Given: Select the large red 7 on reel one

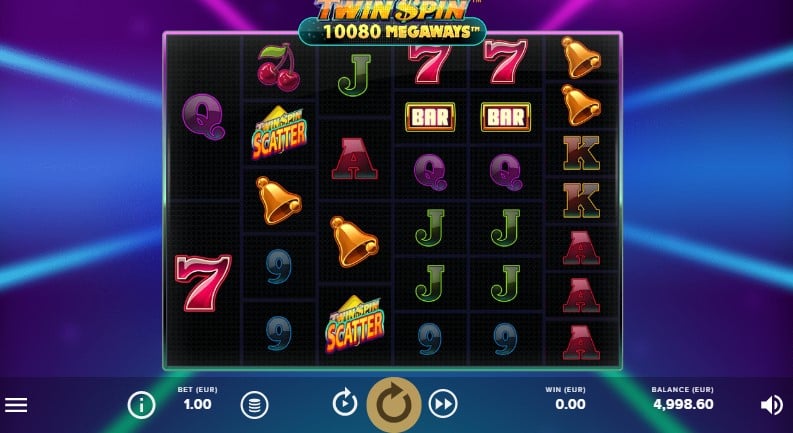Looking at the screenshot, I should (x=203, y=282).
